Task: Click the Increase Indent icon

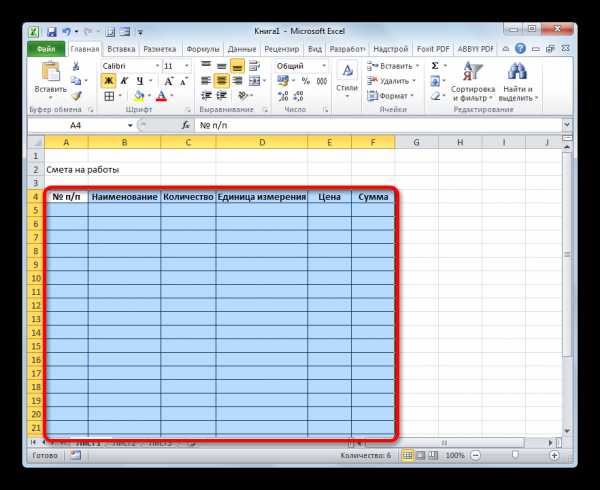Action: tap(222, 96)
